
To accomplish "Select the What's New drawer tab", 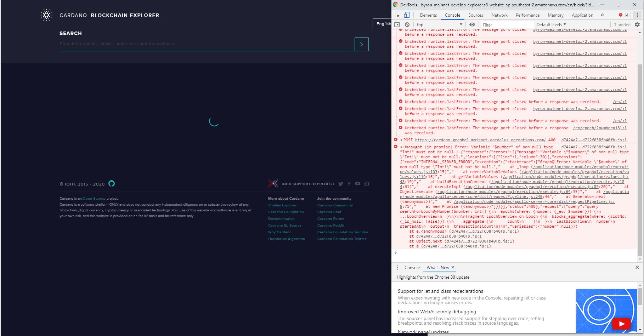I will click(437, 268).
